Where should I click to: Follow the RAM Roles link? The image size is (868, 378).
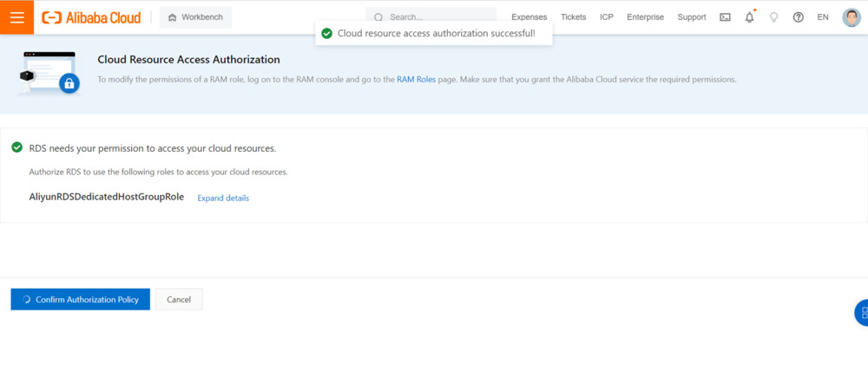[416, 79]
